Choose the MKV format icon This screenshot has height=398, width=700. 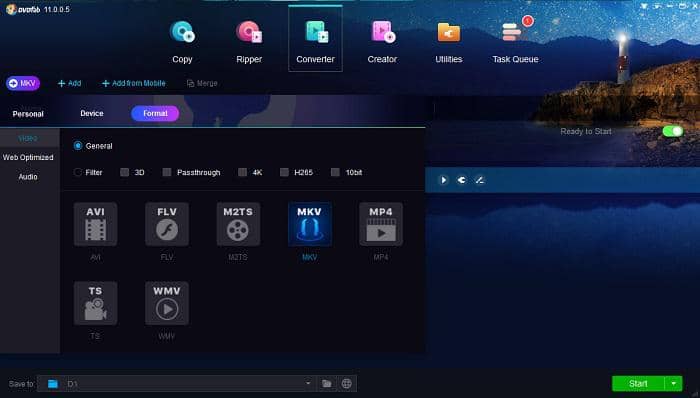309,224
